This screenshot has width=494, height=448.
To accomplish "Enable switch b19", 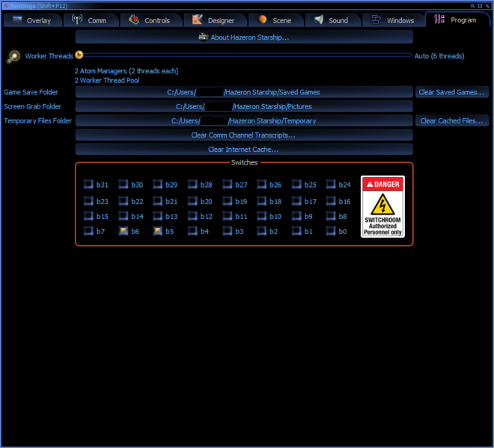I will (227, 201).
